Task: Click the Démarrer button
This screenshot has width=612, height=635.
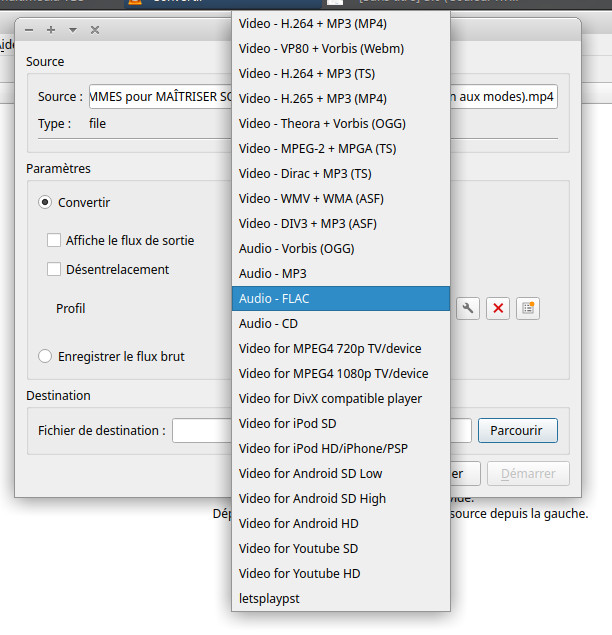Action: point(528,473)
